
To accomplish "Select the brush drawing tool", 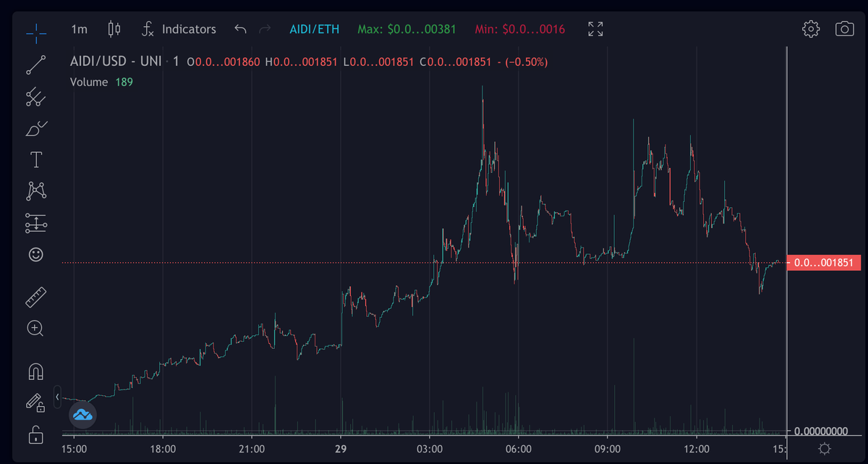I will point(35,129).
